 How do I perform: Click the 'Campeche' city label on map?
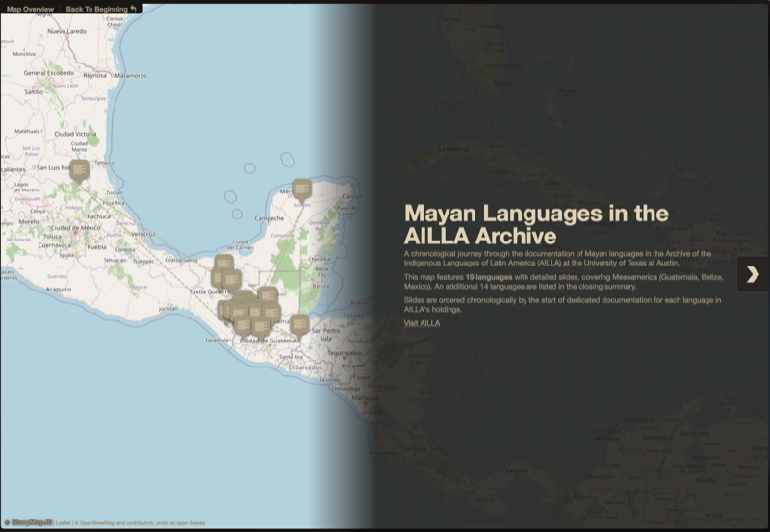269,218
